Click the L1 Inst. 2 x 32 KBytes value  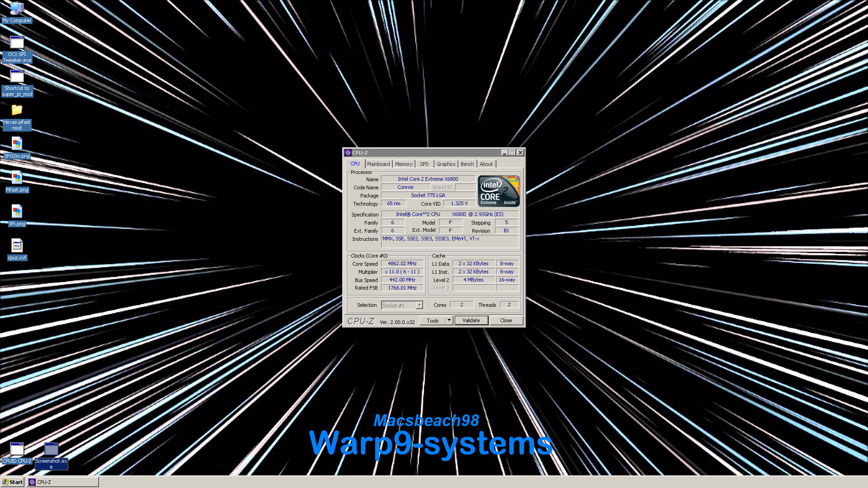[473, 272]
